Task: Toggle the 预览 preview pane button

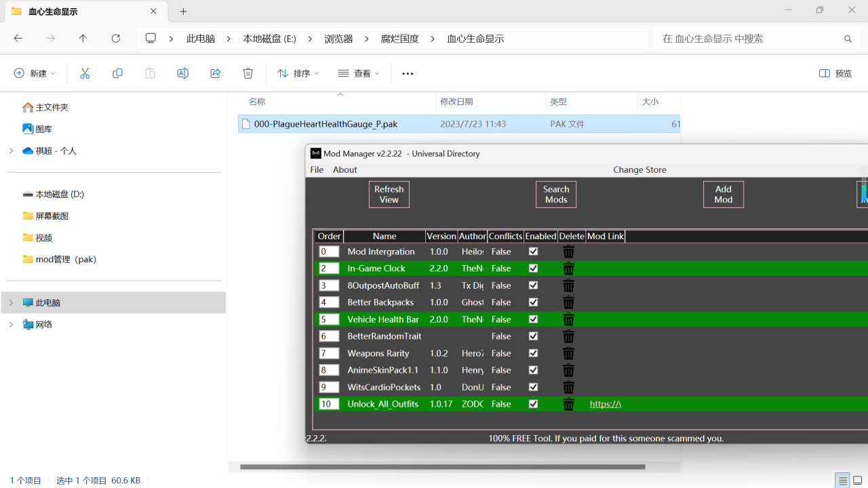Action: (835, 73)
